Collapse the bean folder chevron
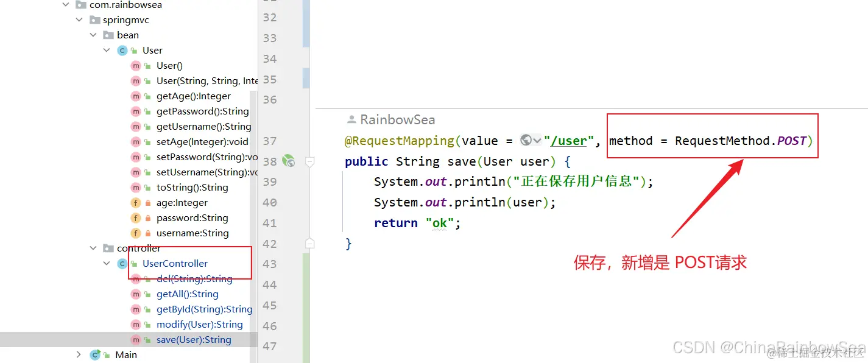The height and width of the screenshot is (363, 868). [x=93, y=35]
